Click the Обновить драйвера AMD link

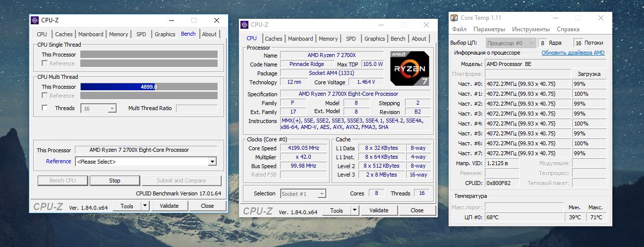coord(573,53)
